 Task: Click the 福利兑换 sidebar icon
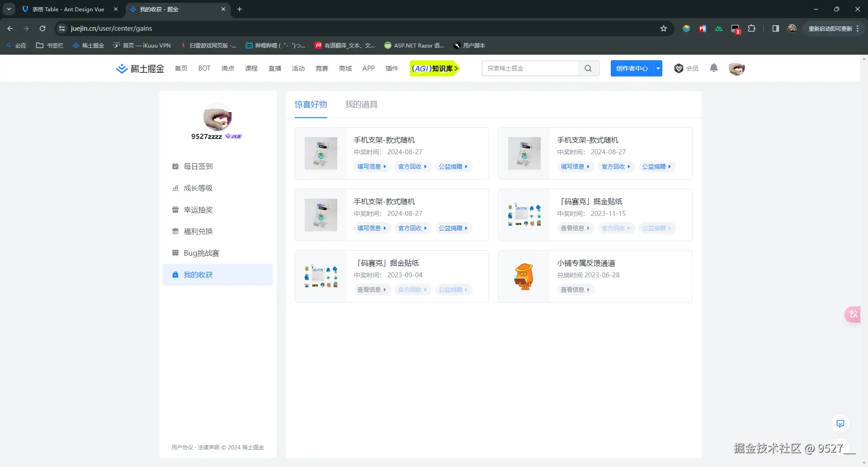175,231
